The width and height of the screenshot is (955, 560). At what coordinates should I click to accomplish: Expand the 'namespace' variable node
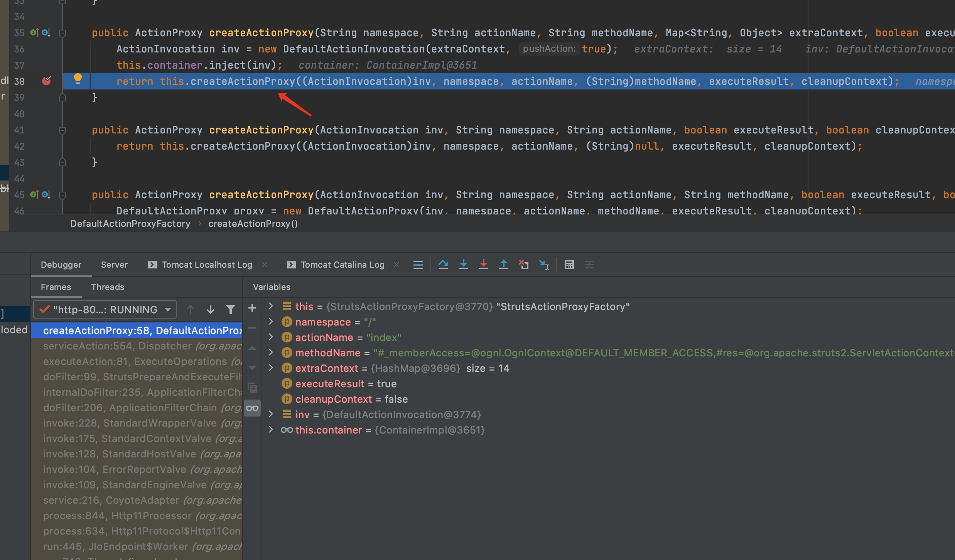point(271,322)
